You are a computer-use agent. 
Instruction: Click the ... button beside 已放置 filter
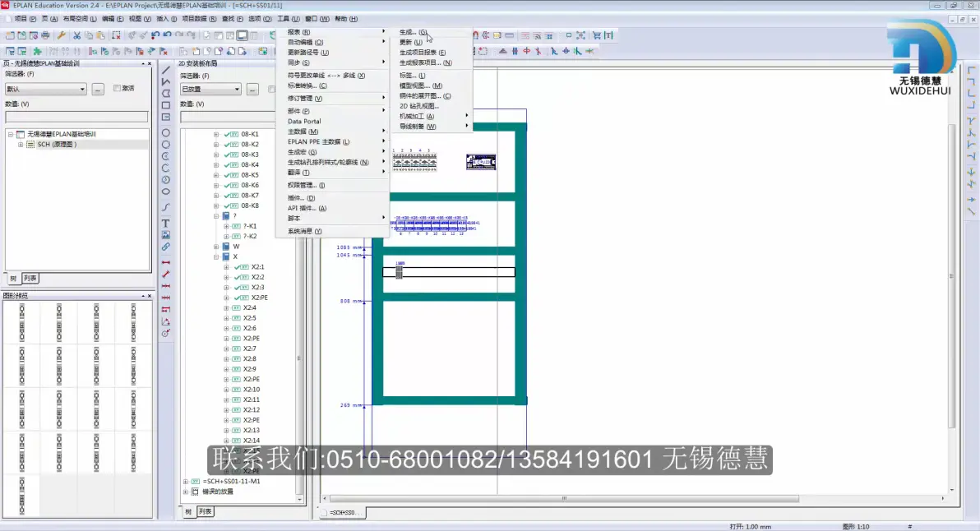click(x=252, y=90)
